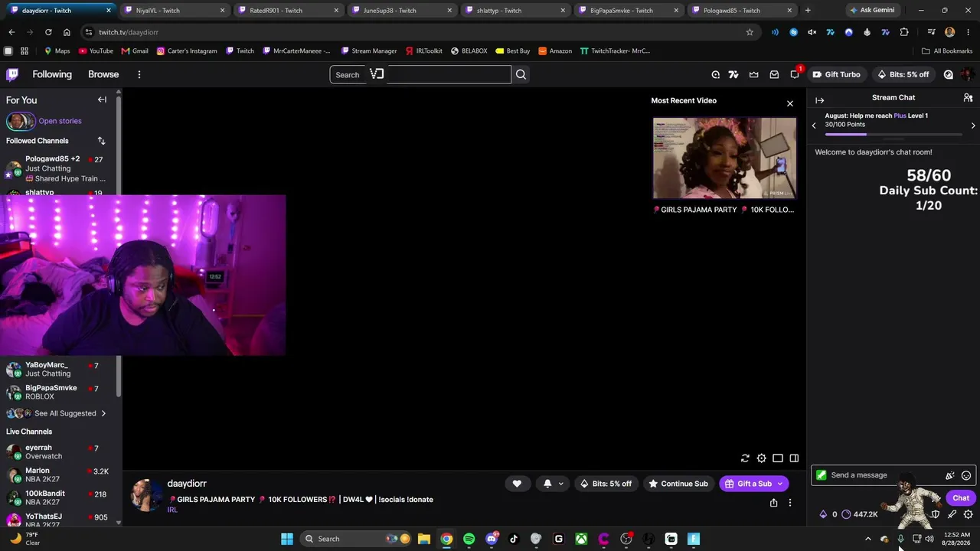Viewport: 980px width, 551px height.
Task: Open the Chrome extensions puzzle icon
Action: pos(904,32)
